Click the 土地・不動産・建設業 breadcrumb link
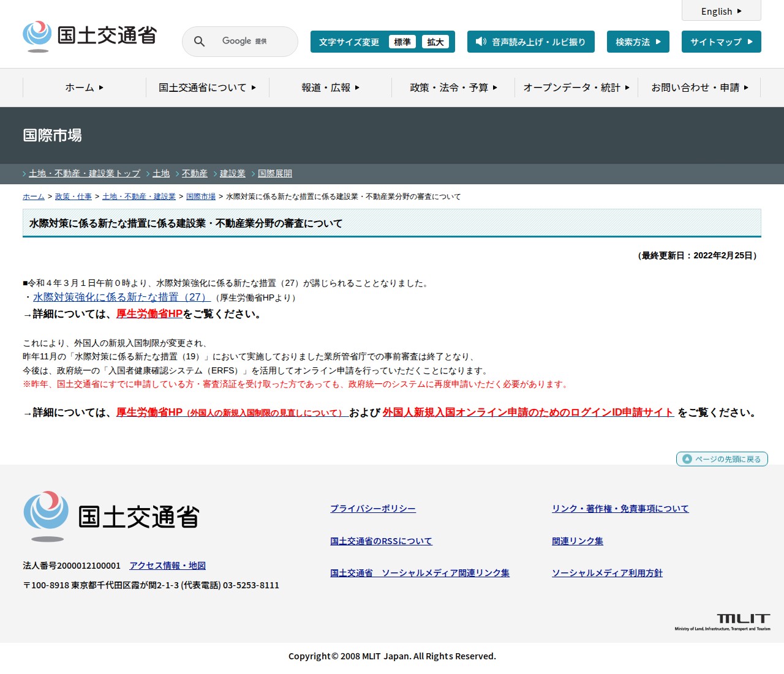Viewport: 784px width, 674px height. pos(139,197)
